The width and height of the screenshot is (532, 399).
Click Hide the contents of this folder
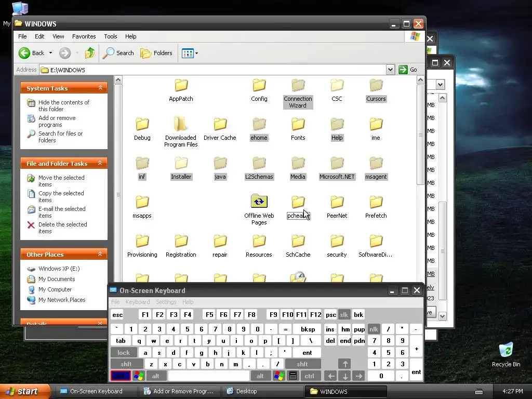[x=64, y=105]
